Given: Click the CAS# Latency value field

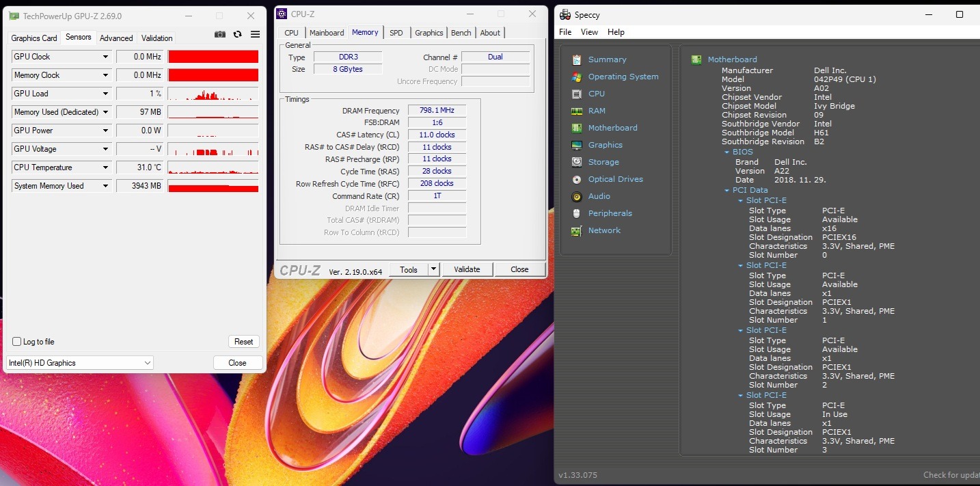Looking at the screenshot, I should 437,135.
